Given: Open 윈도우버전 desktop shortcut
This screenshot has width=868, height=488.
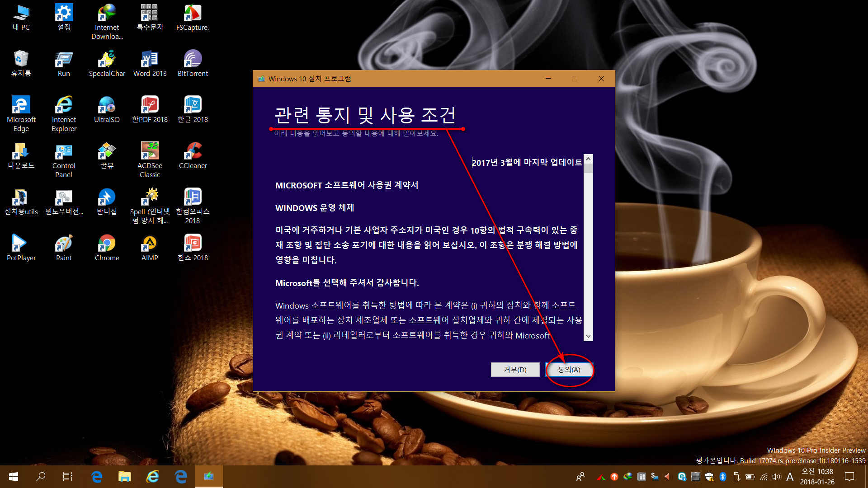Looking at the screenshot, I should tap(64, 202).
